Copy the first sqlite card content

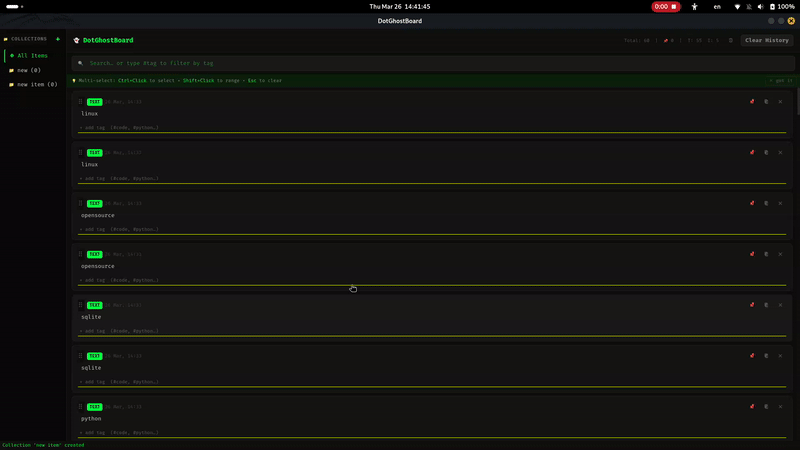[766, 305]
